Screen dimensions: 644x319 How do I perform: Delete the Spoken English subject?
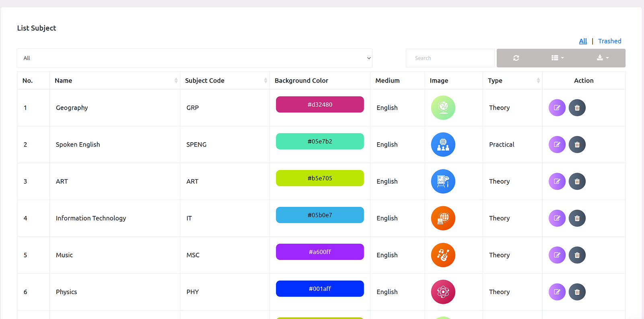click(577, 145)
